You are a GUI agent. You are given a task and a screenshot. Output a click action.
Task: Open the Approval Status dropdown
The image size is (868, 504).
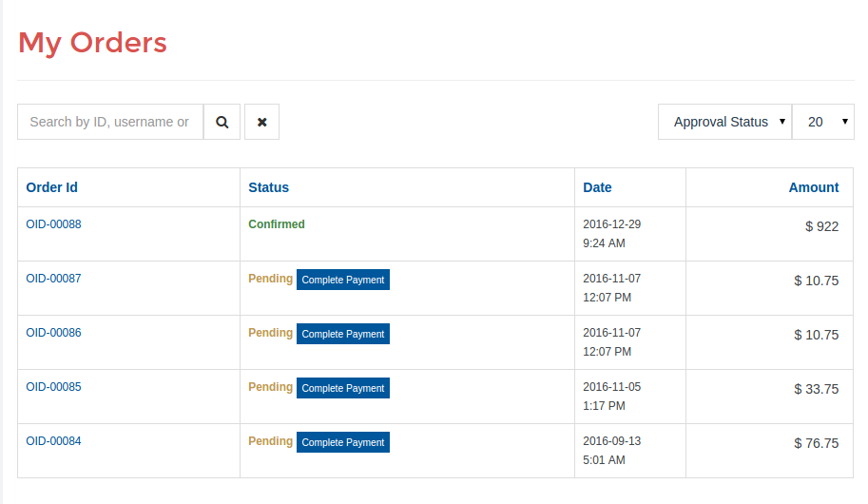pos(724,122)
